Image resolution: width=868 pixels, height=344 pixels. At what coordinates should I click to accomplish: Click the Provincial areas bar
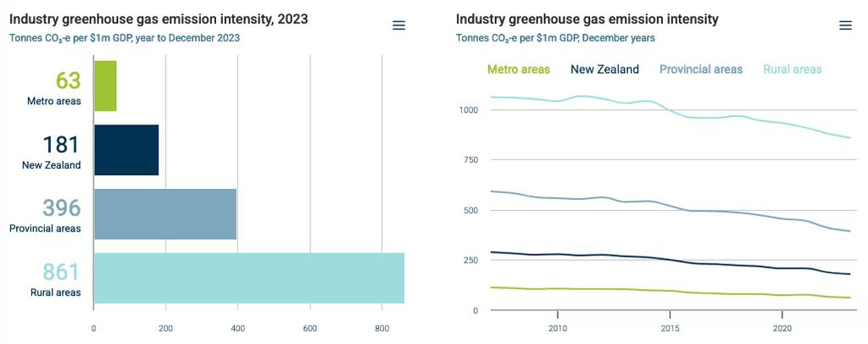pos(165,214)
